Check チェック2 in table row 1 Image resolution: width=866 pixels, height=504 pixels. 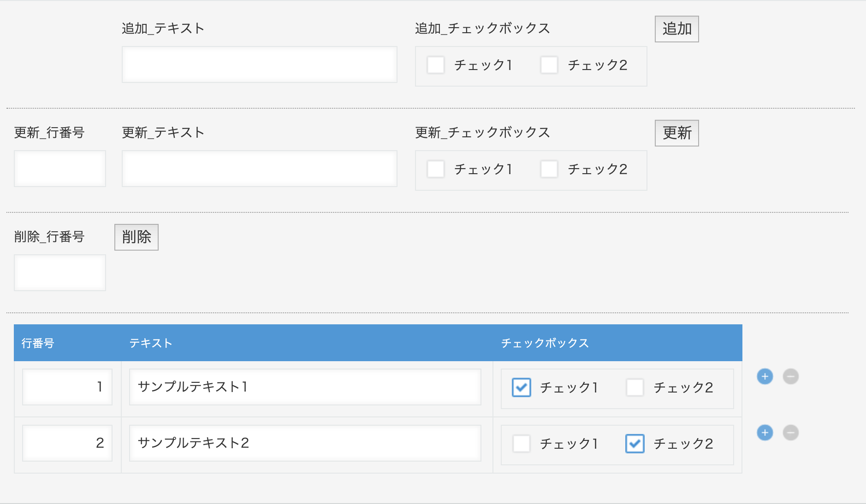click(x=635, y=387)
